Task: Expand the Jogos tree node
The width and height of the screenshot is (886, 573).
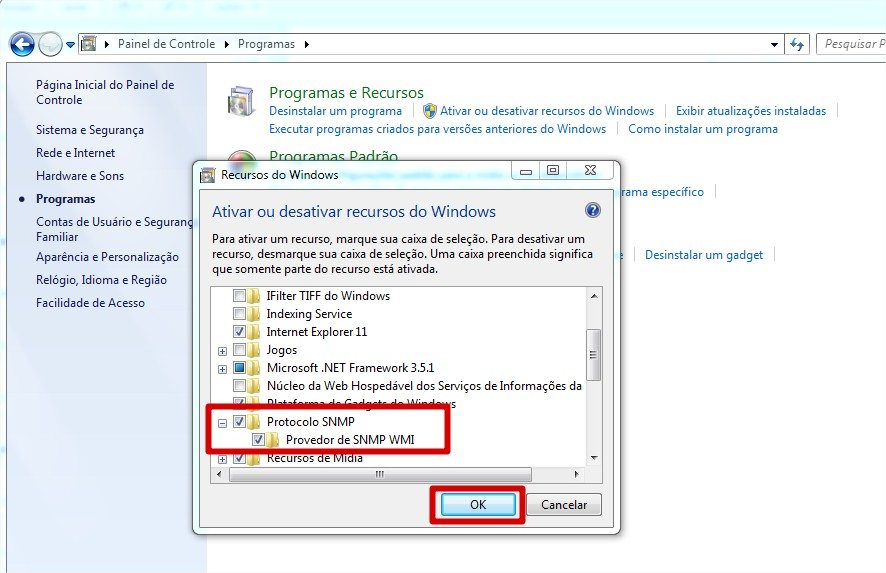Action: [x=222, y=350]
